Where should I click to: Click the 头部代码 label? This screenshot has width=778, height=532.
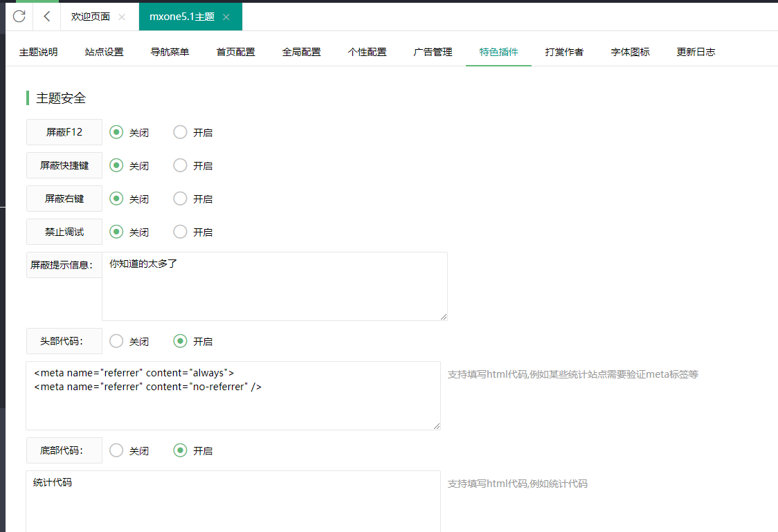coord(64,341)
